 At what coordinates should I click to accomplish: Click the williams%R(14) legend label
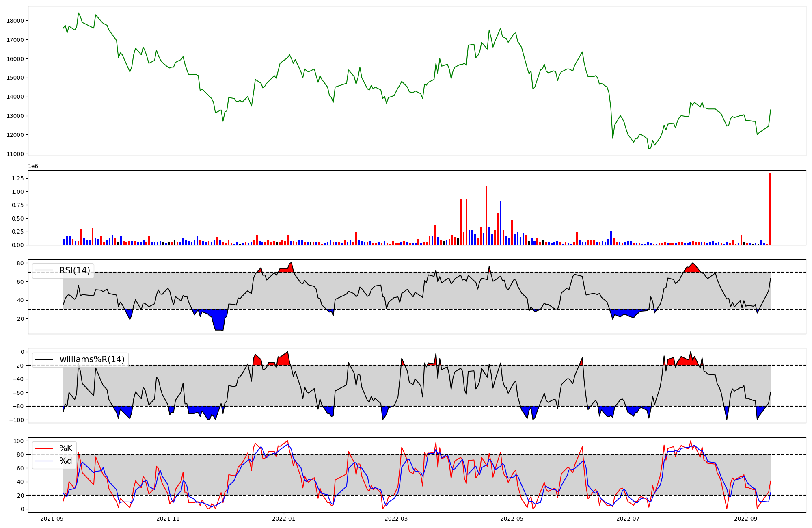pos(92,359)
